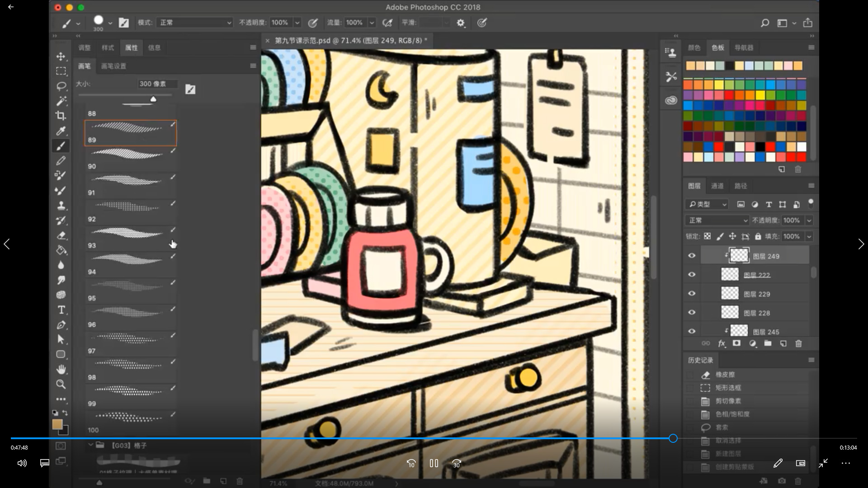Open opacity 100% dropdown in options bar
868x488 pixels.
point(297,23)
